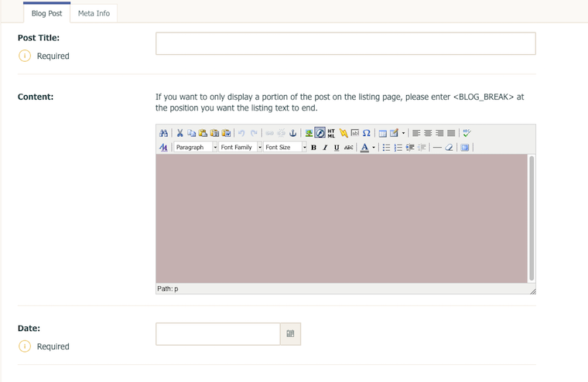Click the yellow cleanup code icon
The height and width of the screenshot is (382, 588).
tap(343, 133)
